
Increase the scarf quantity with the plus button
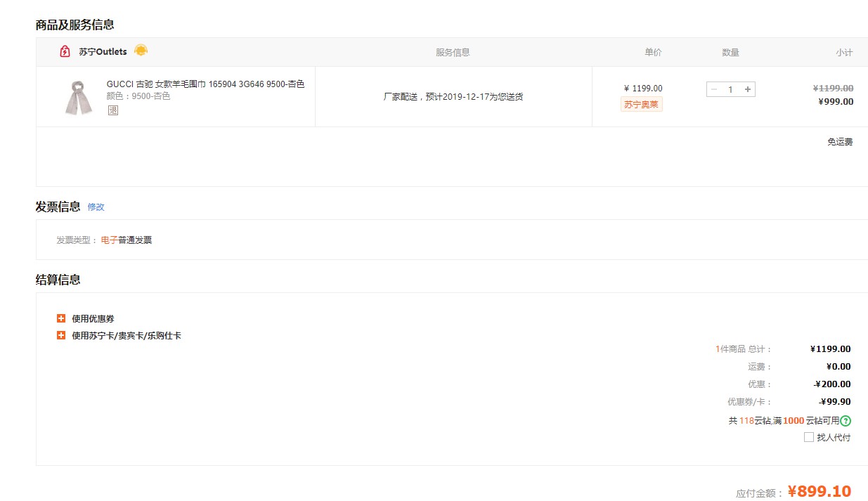pyautogui.click(x=748, y=89)
